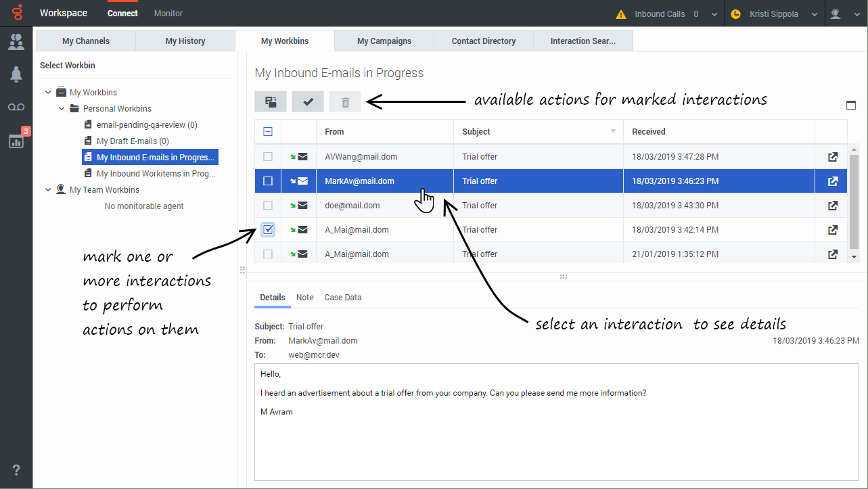This screenshot has height=489, width=868.
Task: Collapse the My Workbins tree node
Action: click(x=48, y=93)
